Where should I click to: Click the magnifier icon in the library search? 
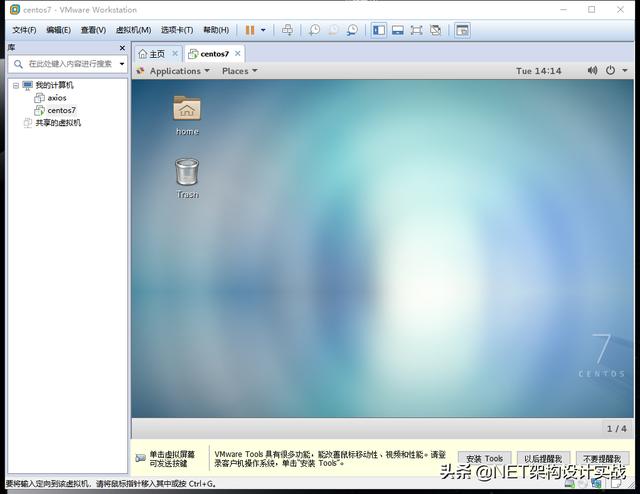(18, 64)
